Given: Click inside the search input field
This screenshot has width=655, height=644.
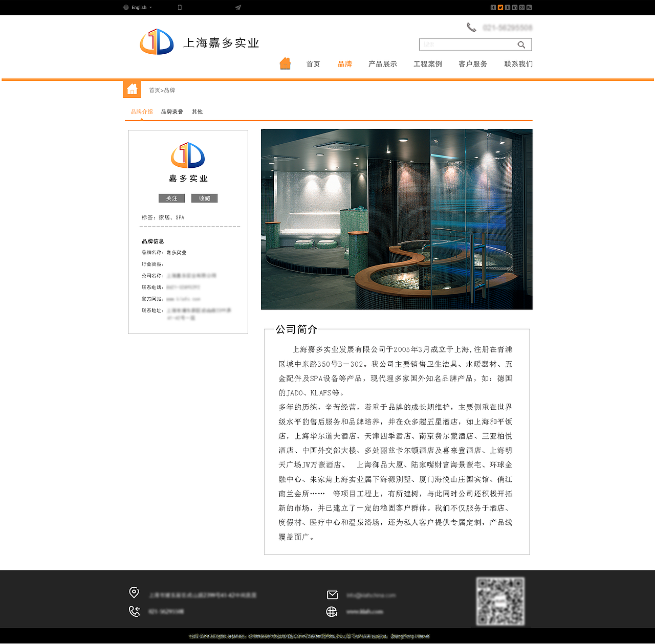Looking at the screenshot, I should [x=466, y=45].
